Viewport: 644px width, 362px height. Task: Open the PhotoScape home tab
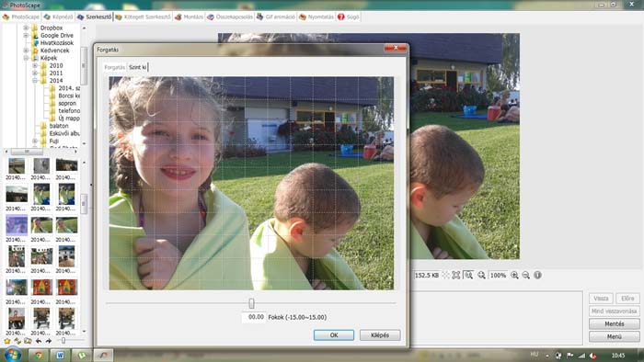[x=21, y=17]
